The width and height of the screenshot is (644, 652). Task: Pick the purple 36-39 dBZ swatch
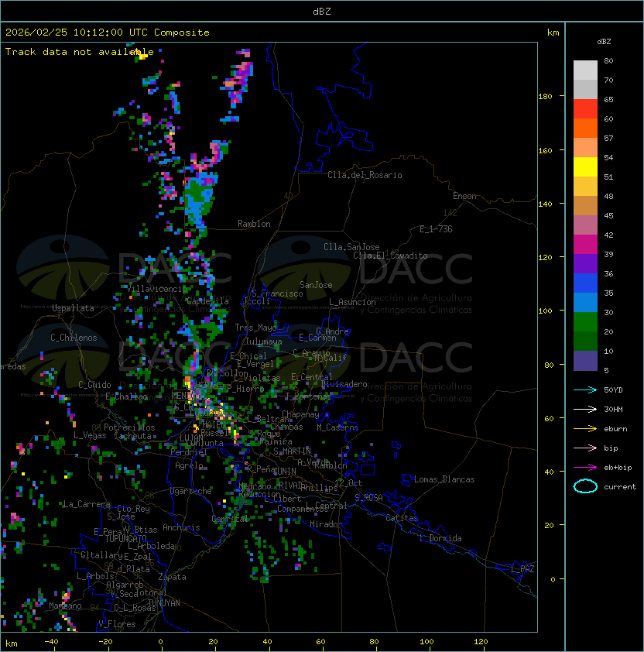coord(585,263)
